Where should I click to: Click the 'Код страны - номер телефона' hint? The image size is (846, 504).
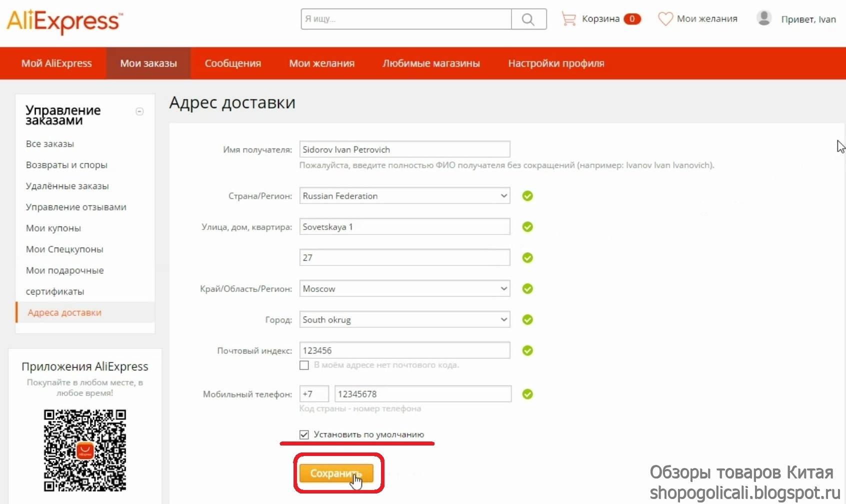[360, 408]
